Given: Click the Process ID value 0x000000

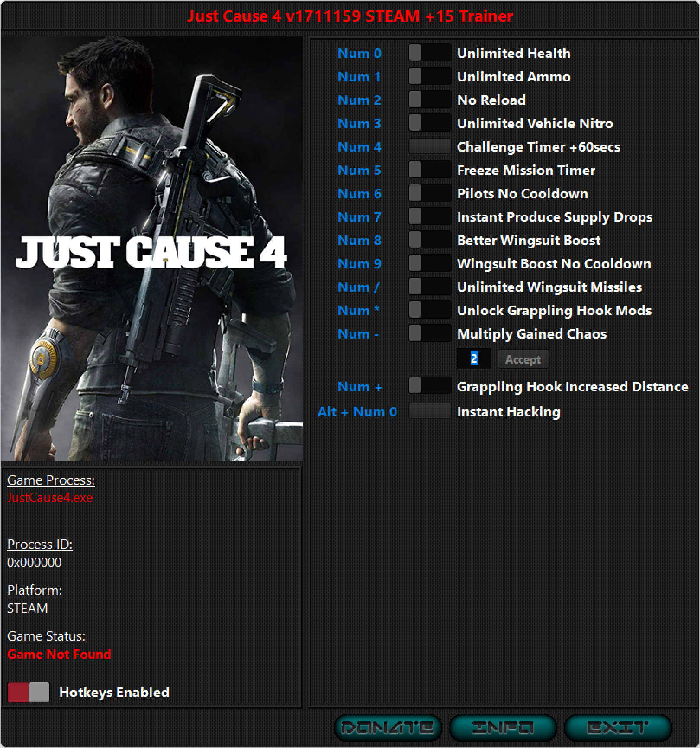Looking at the screenshot, I should tap(34, 562).
